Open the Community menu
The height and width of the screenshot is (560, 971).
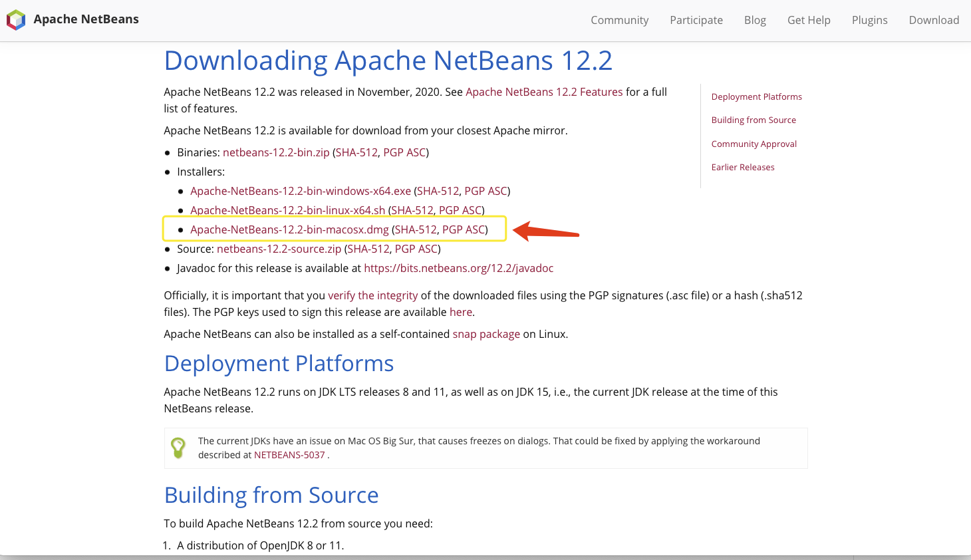[619, 20]
